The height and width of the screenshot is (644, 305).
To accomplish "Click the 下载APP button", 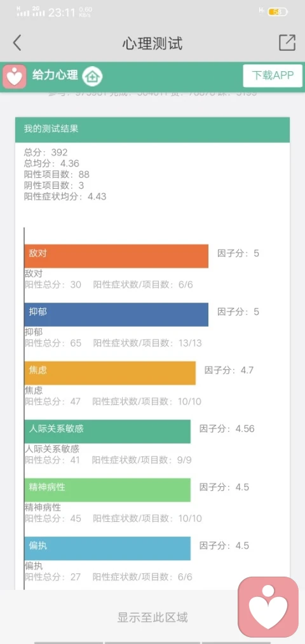I will [x=273, y=76].
